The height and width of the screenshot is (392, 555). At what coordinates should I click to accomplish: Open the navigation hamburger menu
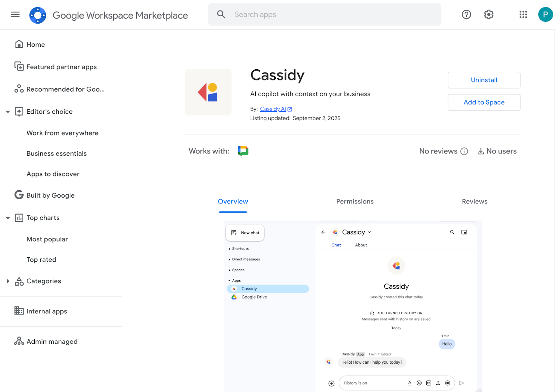pyautogui.click(x=15, y=14)
